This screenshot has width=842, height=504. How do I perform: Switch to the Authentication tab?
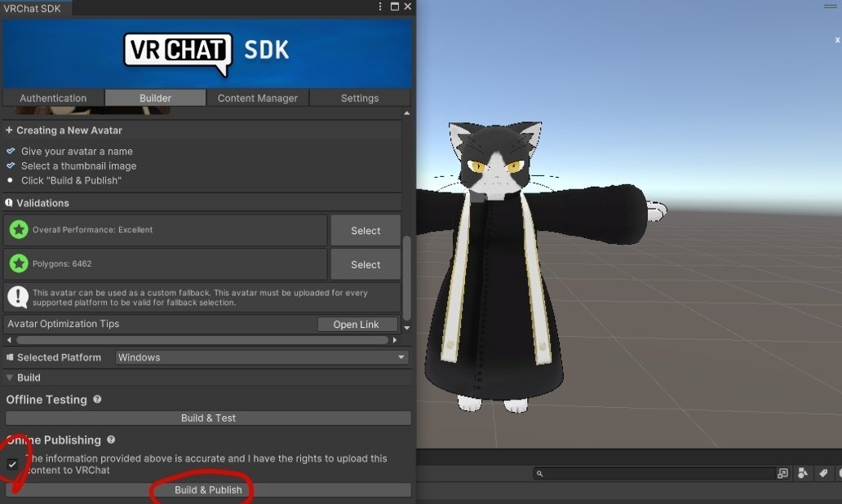(x=52, y=98)
